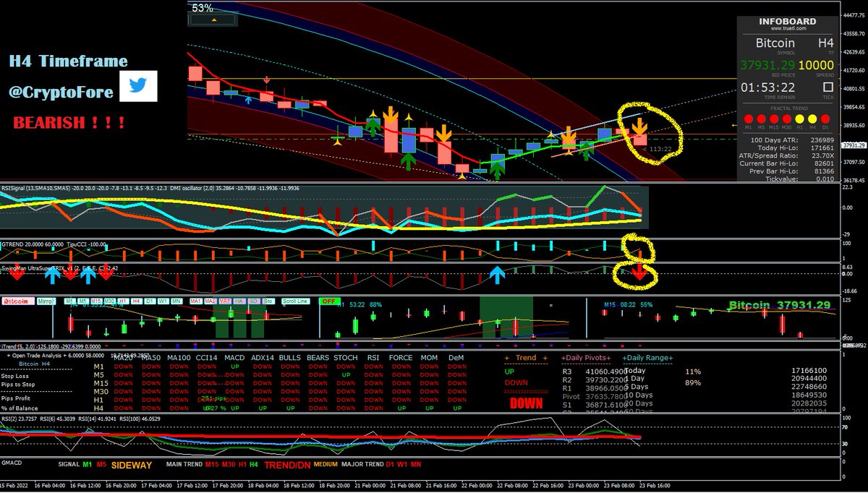This screenshot has width=868, height=493.
Task: Click the MACD column header
Action: pyautogui.click(x=234, y=357)
